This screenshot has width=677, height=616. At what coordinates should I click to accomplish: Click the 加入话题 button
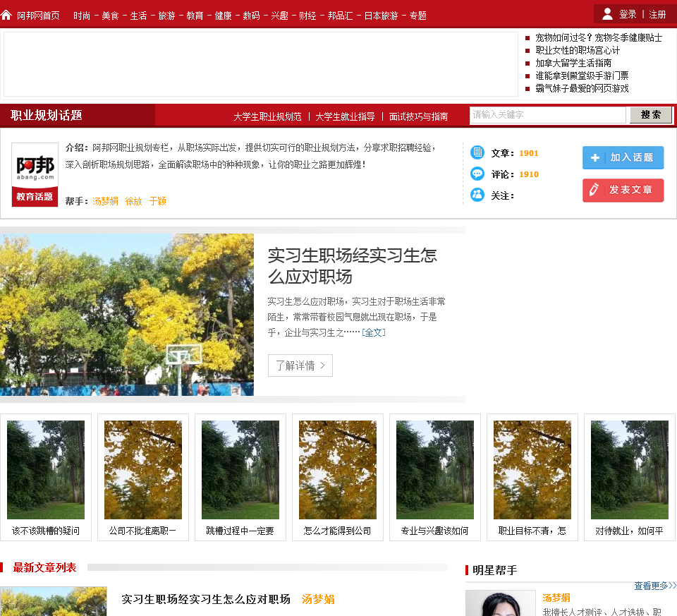pos(623,157)
